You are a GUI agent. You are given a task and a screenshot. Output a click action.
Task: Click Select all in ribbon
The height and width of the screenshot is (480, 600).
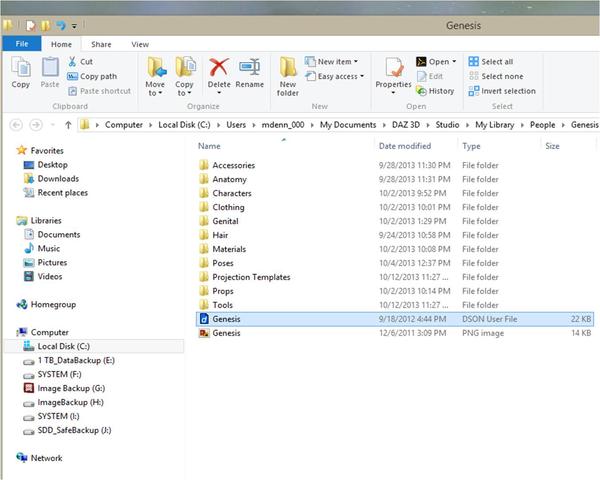coord(491,61)
